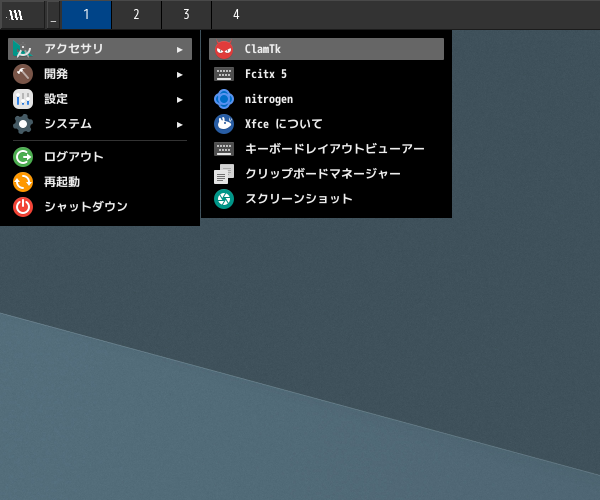The width and height of the screenshot is (600, 500).
Task: Expand the 開発 submenu arrow
Action: coord(179,75)
